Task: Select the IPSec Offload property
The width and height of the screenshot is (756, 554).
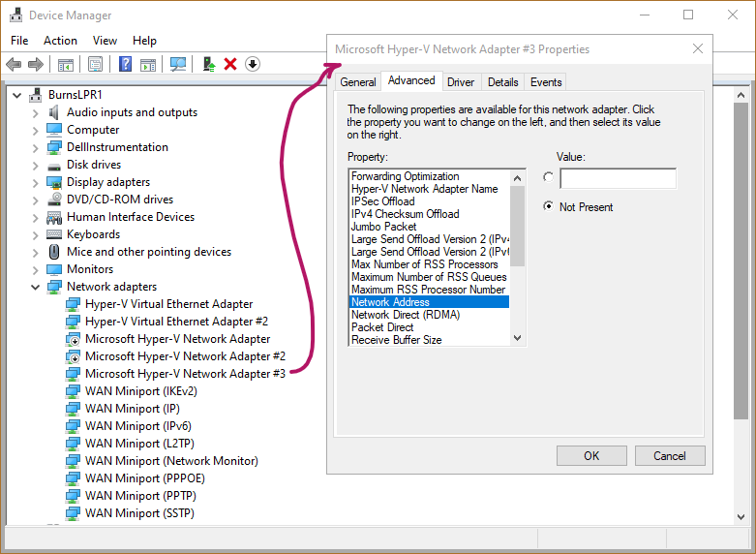Action: 382,201
